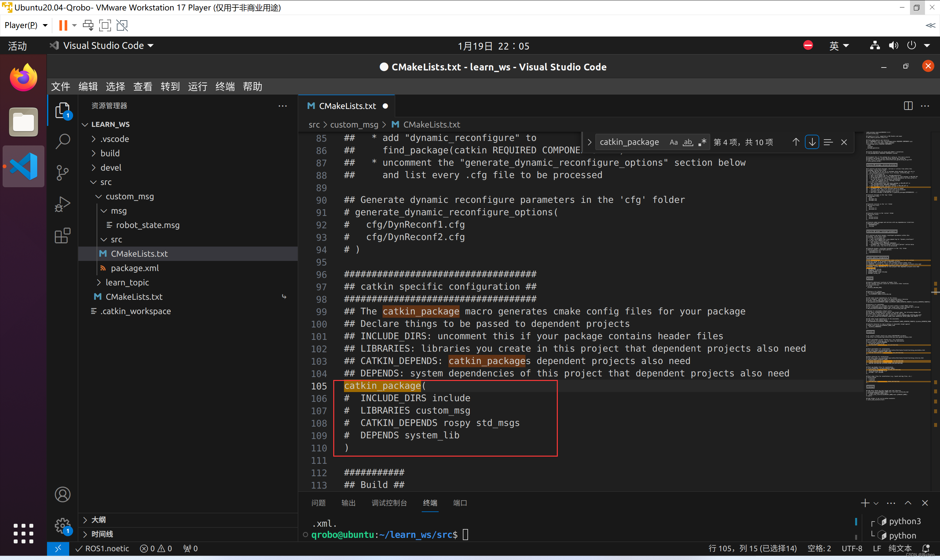Select the CMakeLists.txt editor tab
Image resolution: width=940 pixels, height=560 pixels.
click(x=347, y=106)
